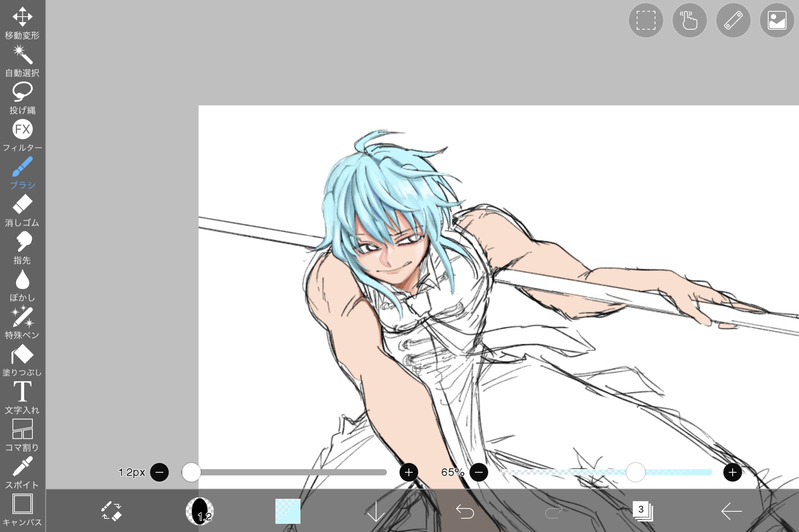Screen dimensions: 799x532
Task: Select the Special Pen (特殊ペン) tool
Action: click(22, 323)
